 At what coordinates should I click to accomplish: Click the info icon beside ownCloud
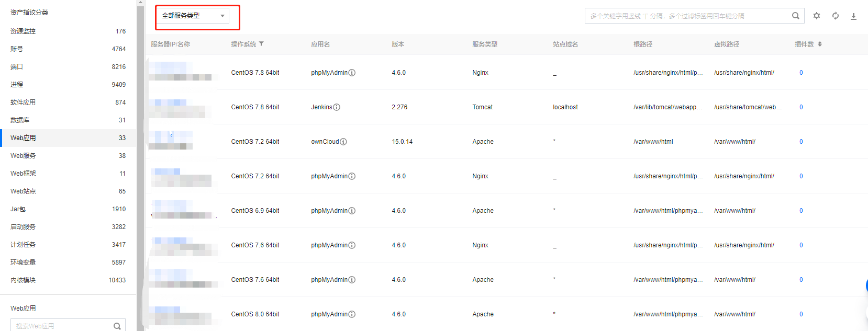pyautogui.click(x=343, y=142)
